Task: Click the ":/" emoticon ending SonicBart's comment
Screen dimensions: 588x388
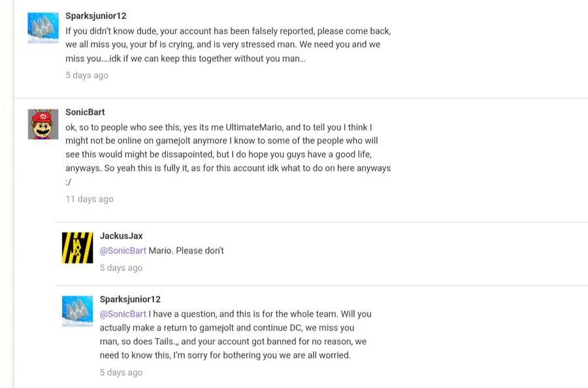Action: 69,182
